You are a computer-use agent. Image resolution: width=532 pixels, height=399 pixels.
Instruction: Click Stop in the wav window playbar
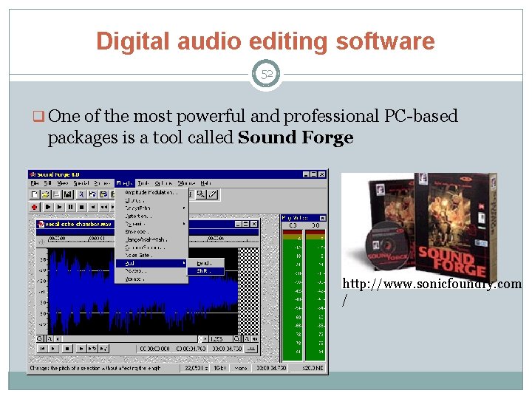tap(67, 349)
